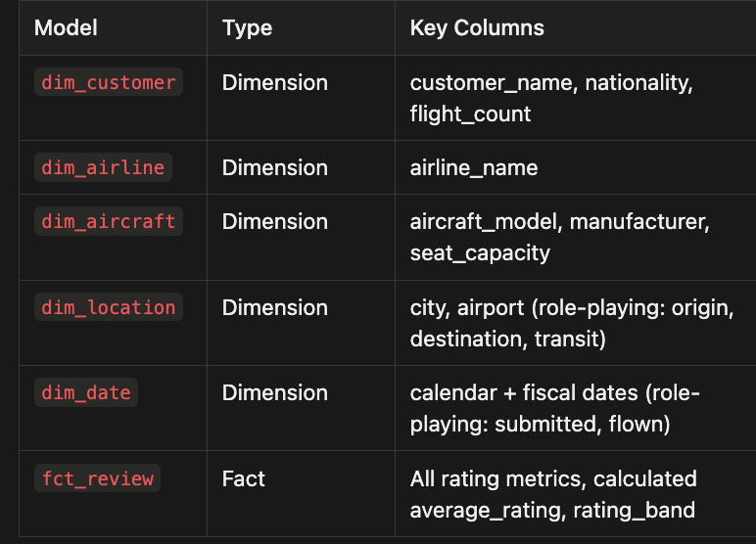
Task: Click the fct_review code label
Action: pos(97,478)
